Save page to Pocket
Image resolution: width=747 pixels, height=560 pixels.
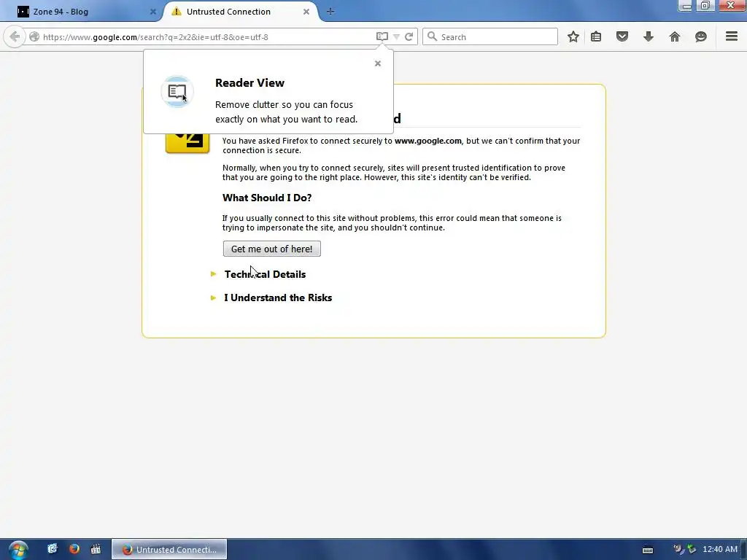click(x=622, y=36)
